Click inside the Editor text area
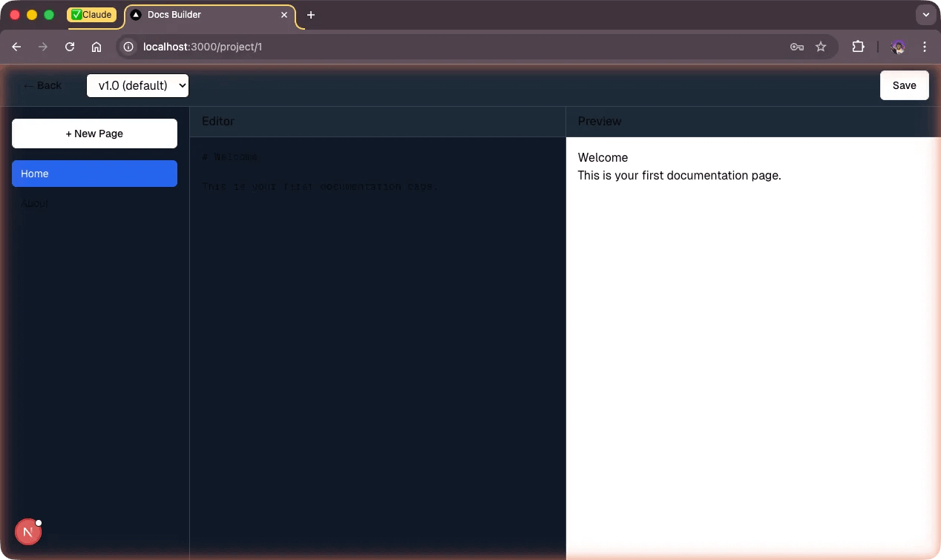 (377, 334)
